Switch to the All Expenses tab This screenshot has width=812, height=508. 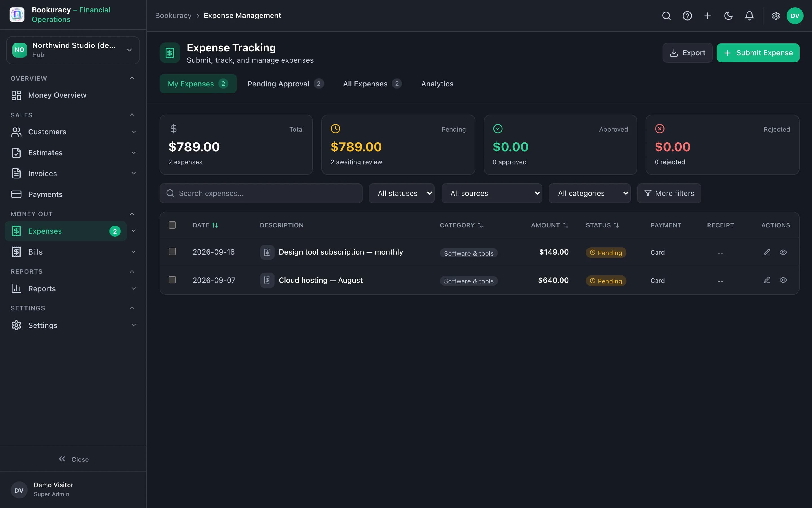click(372, 84)
